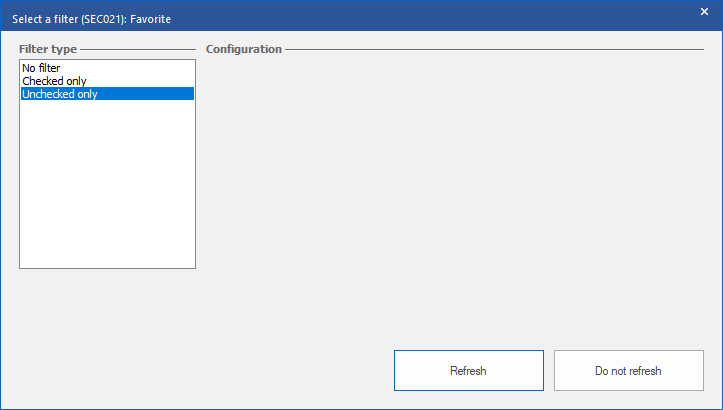Click the 'Configuration' section header
The height and width of the screenshot is (410, 723).
tap(243, 49)
